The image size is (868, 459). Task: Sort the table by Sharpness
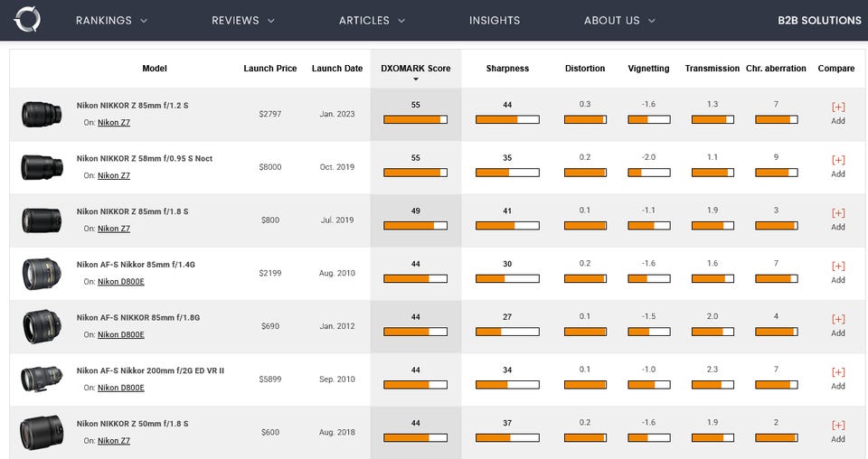click(x=507, y=69)
